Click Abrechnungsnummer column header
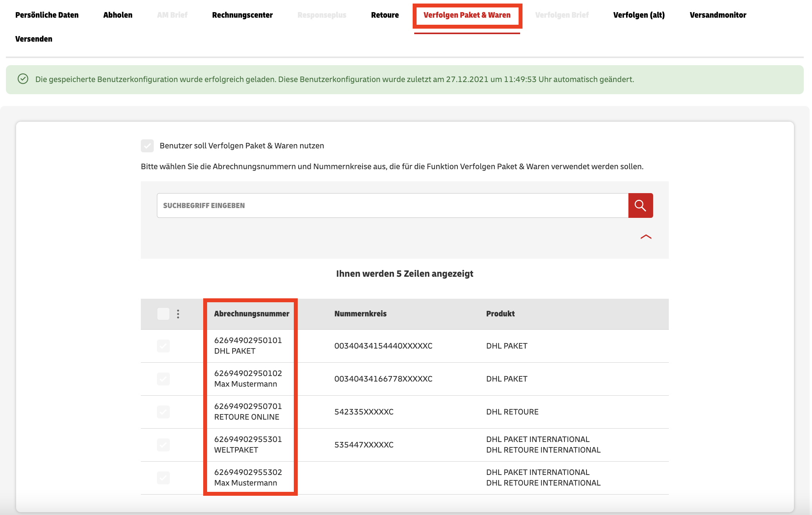 coord(251,314)
